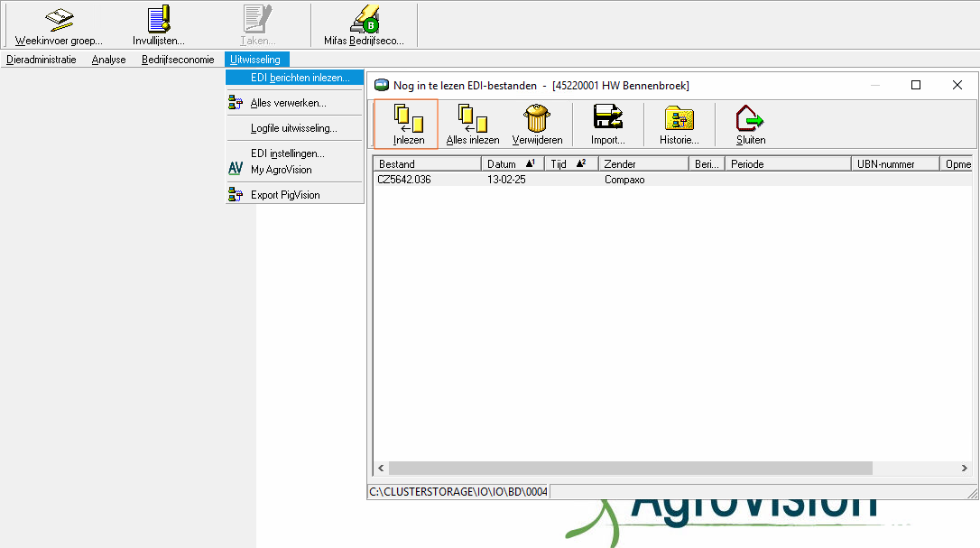
Task: Open the Analyse menu
Action: [109, 60]
